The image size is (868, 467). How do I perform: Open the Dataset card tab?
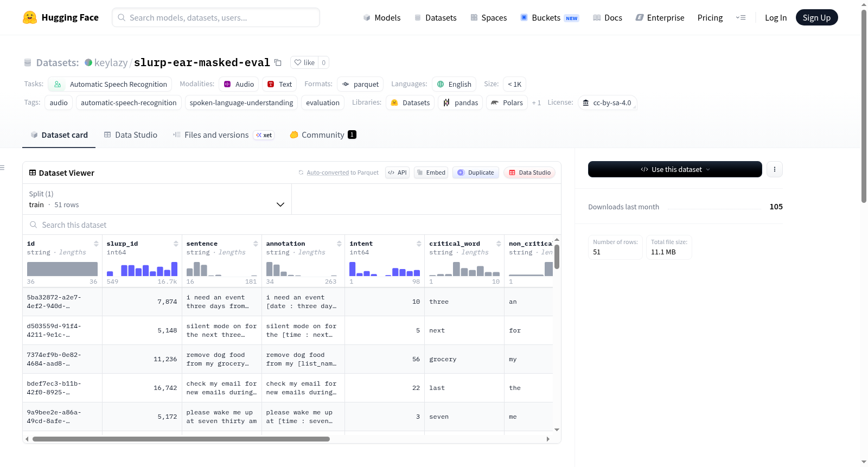click(59, 135)
